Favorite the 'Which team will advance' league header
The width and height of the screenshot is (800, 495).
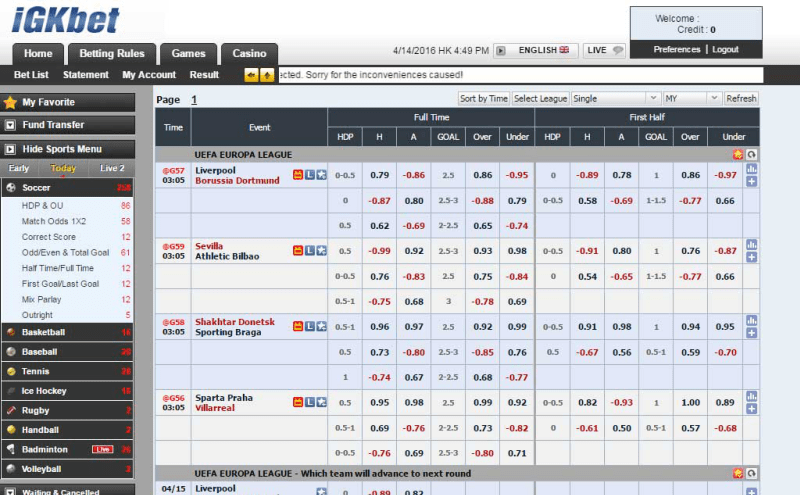tap(738, 473)
